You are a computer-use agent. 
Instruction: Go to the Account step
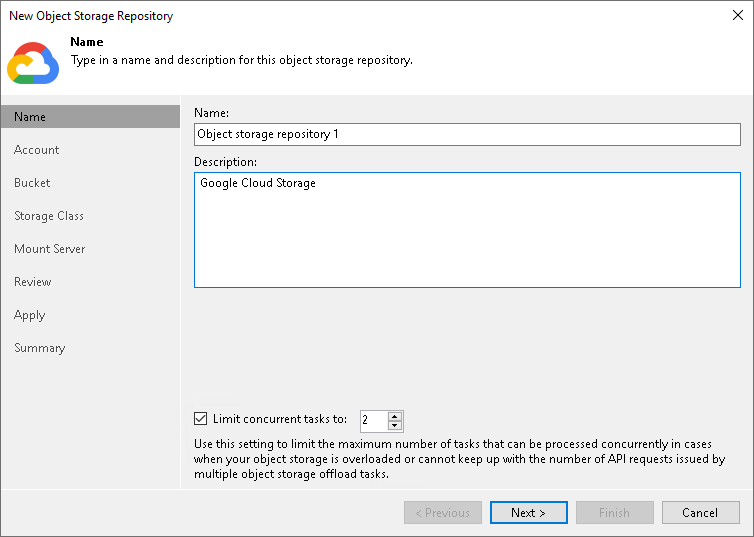click(37, 150)
